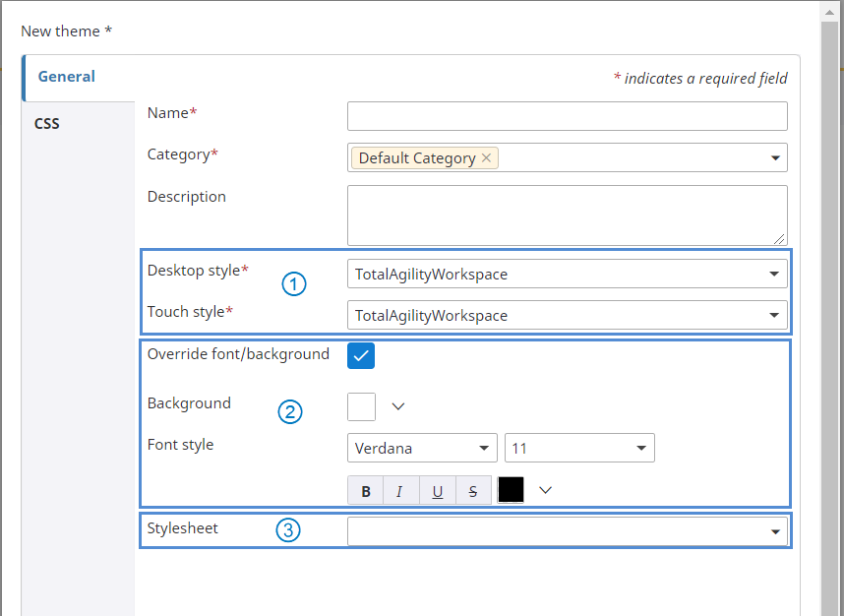Expand the font color picker chevron
This screenshot has height=616, width=844.
pyautogui.click(x=546, y=490)
